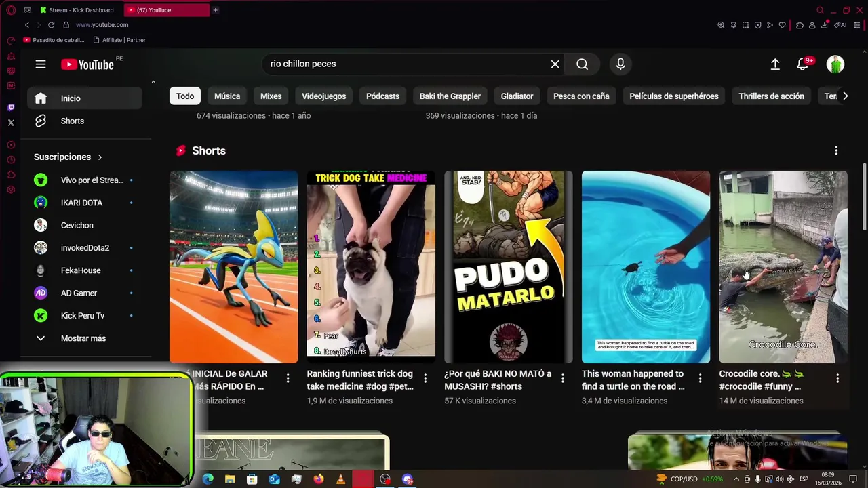868x488 pixels.
Task: Go back with the browser back arrow
Action: coord(27,25)
